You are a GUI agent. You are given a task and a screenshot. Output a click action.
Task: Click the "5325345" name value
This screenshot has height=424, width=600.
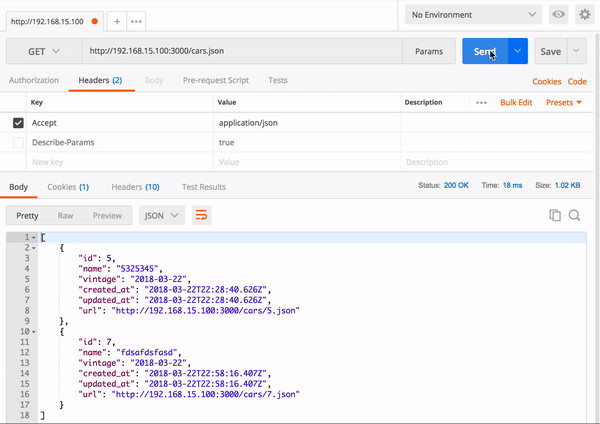pyautogui.click(x=137, y=269)
